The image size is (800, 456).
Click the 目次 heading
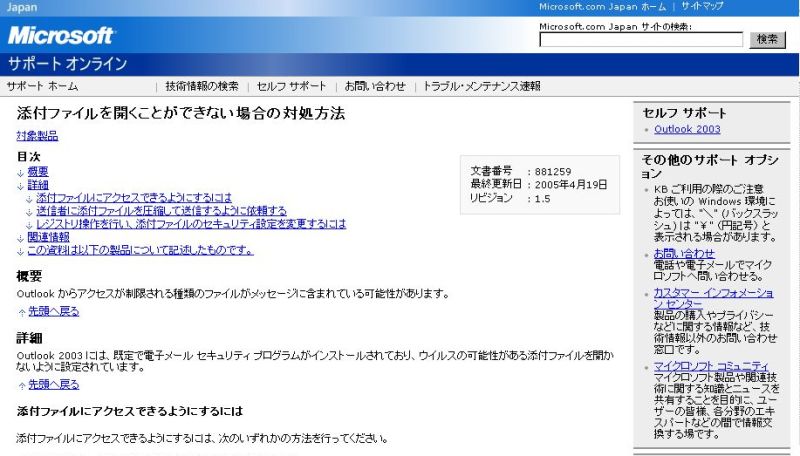pos(29,157)
